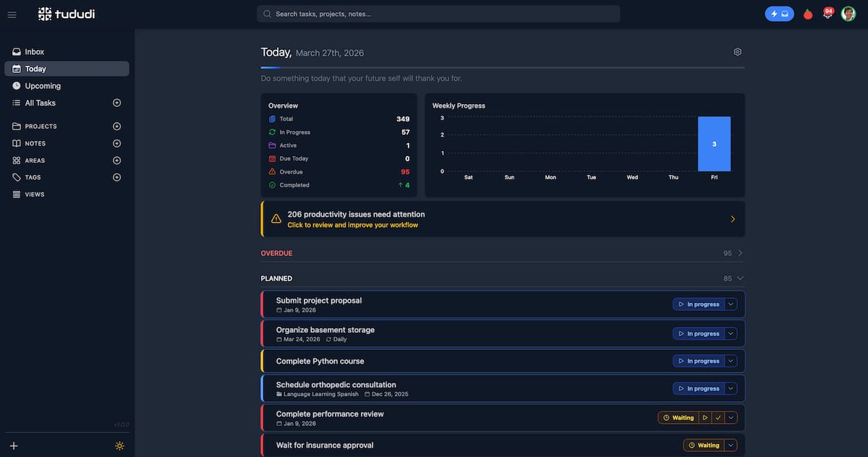Open status dropdown for Wait for insurance approval
The width and height of the screenshot is (868, 457).
click(731, 445)
